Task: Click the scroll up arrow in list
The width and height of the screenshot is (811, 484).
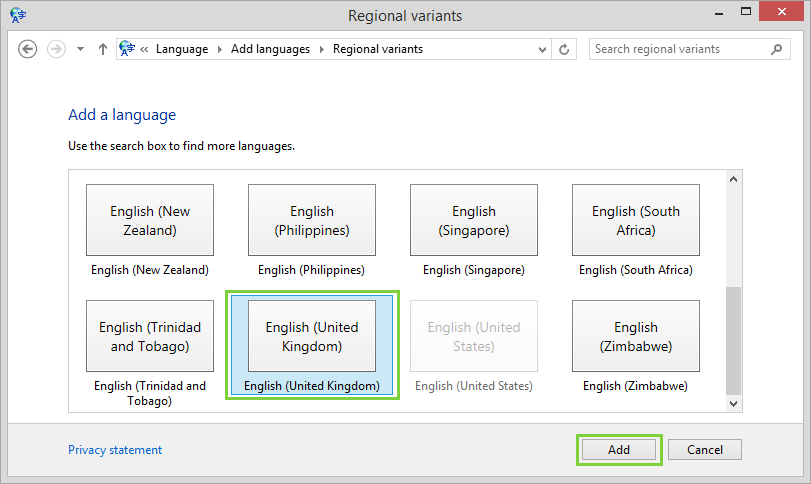Action: point(733,181)
